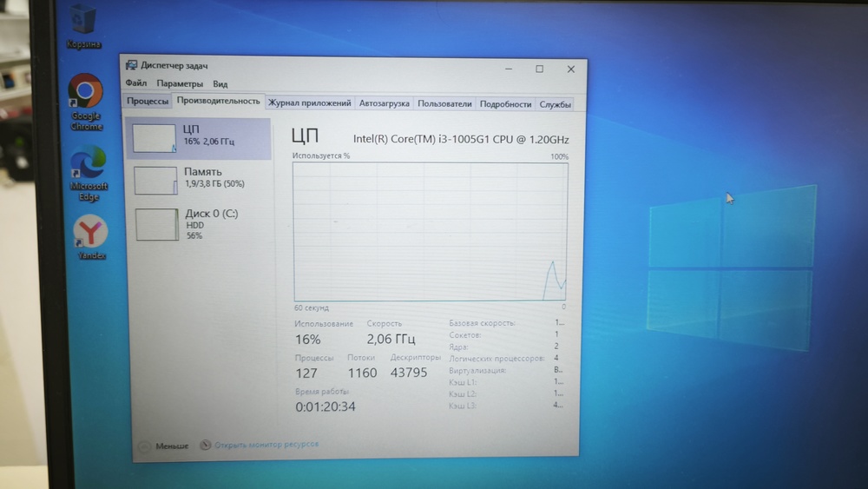
Task: Click the Сокетов label
Action: [465, 334]
